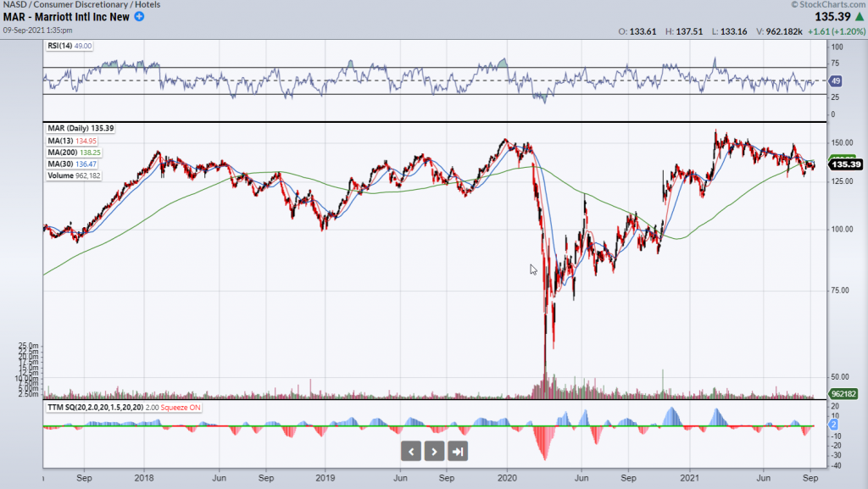
Task: Click the sector path NASD / Consumer Discretionary / Hotels
Action: click(82, 4)
